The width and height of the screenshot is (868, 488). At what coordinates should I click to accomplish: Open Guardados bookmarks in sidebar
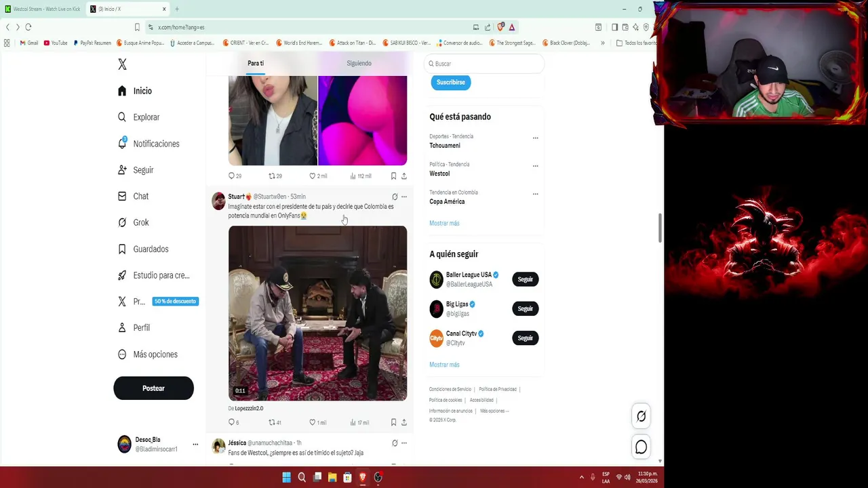click(x=143, y=249)
